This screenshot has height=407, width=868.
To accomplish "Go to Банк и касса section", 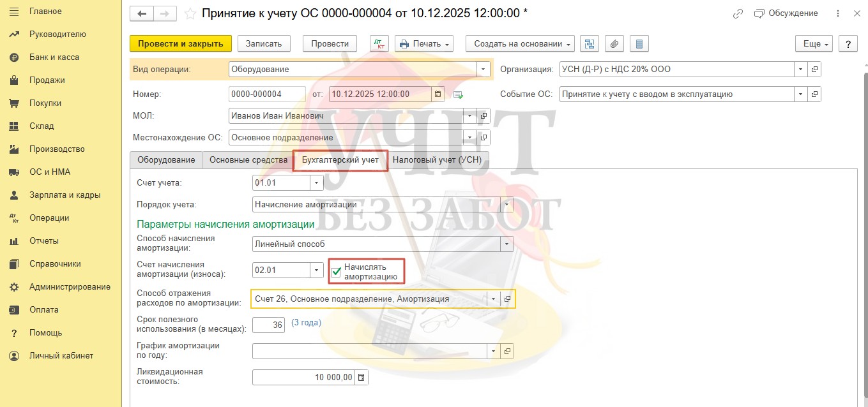I will point(54,57).
